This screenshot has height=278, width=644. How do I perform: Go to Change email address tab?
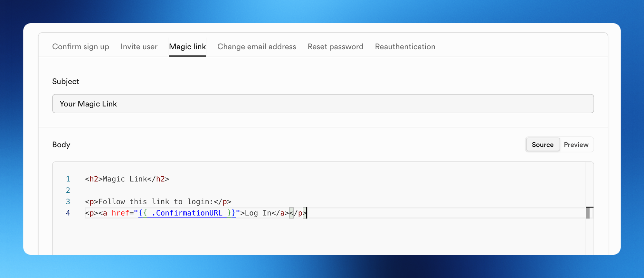click(x=257, y=47)
